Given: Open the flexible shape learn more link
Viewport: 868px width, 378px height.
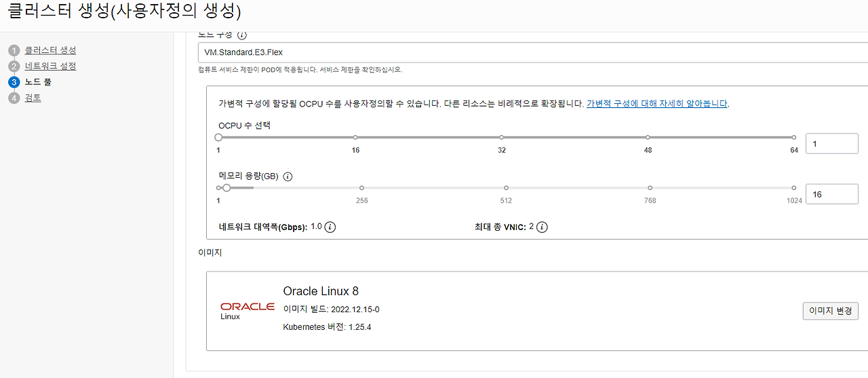Looking at the screenshot, I should coord(656,104).
